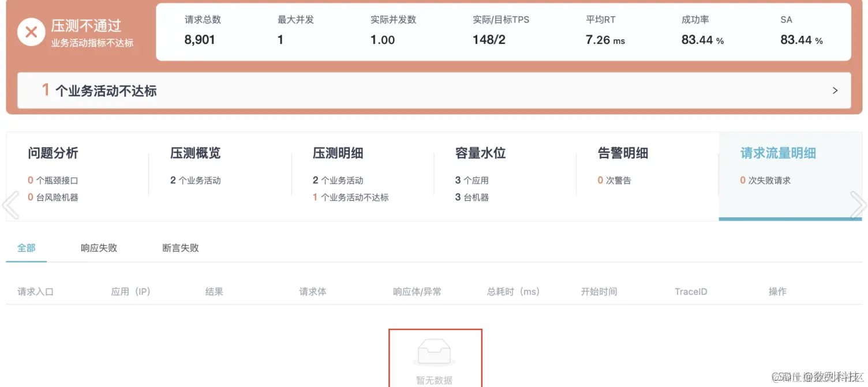This screenshot has height=387, width=868.
Task: Select the 全部 filter tab
Action: pos(27,247)
